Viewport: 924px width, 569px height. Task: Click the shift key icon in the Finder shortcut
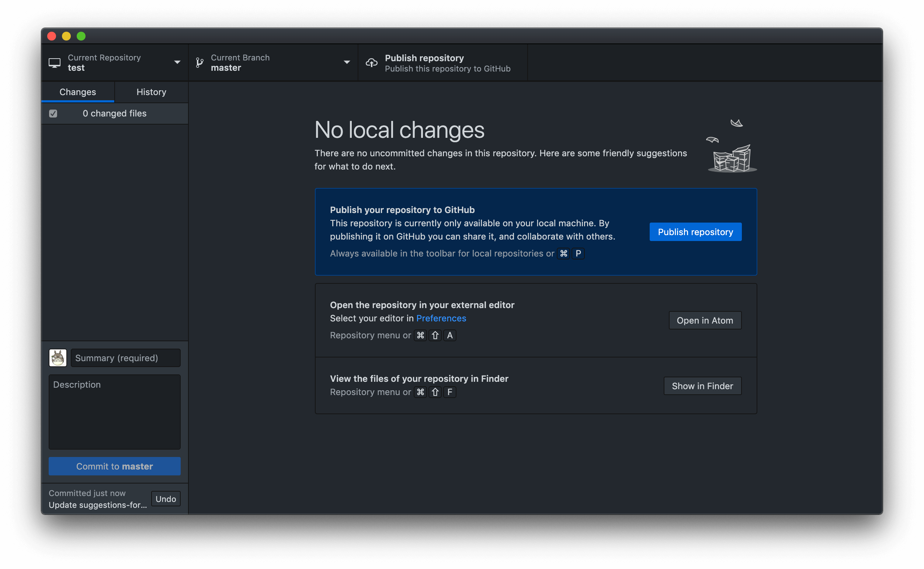pos(435,392)
